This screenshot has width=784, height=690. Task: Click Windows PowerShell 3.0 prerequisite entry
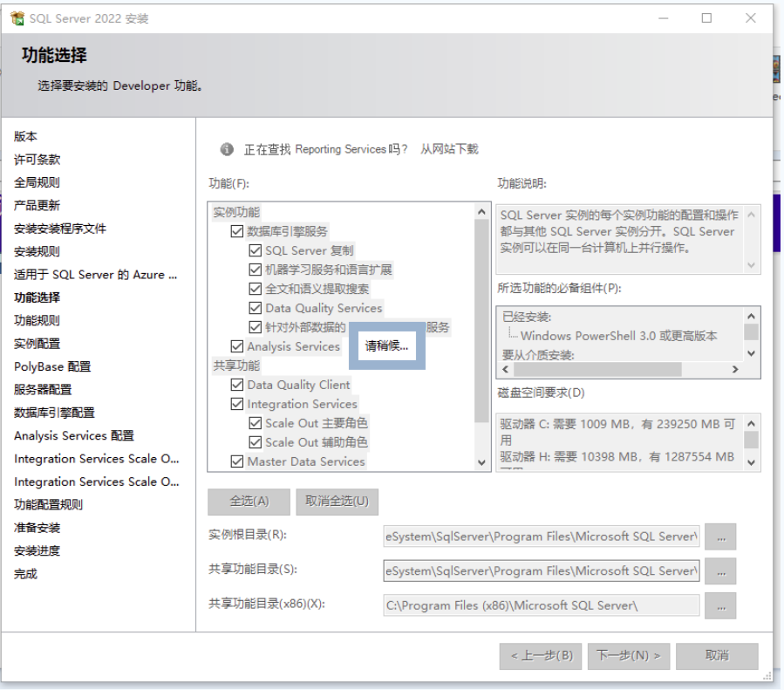click(619, 336)
